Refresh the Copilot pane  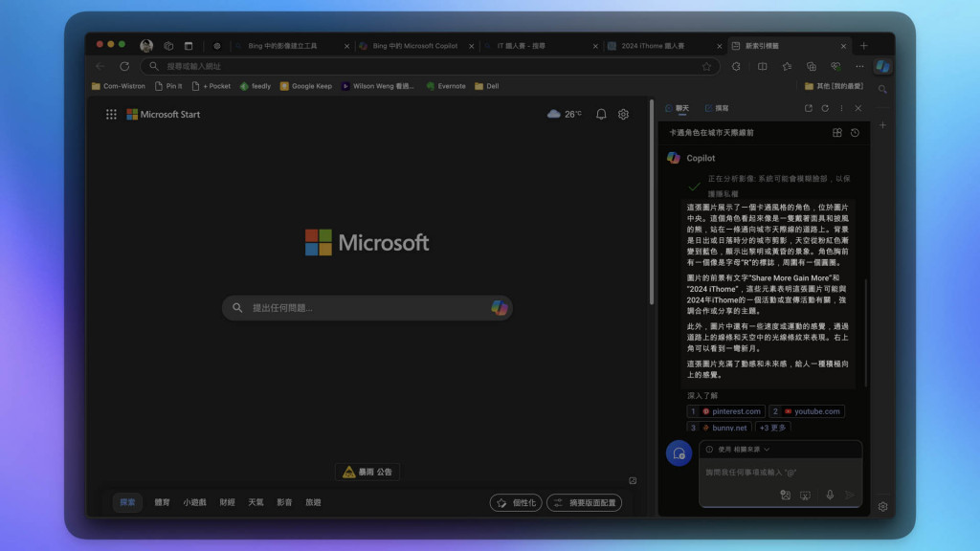point(825,108)
